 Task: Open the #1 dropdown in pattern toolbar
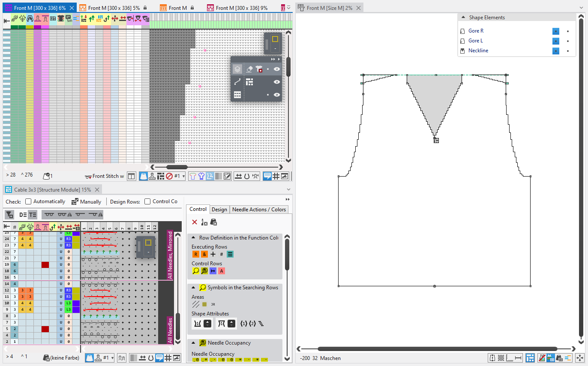pyautogui.click(x=184, y=176)
